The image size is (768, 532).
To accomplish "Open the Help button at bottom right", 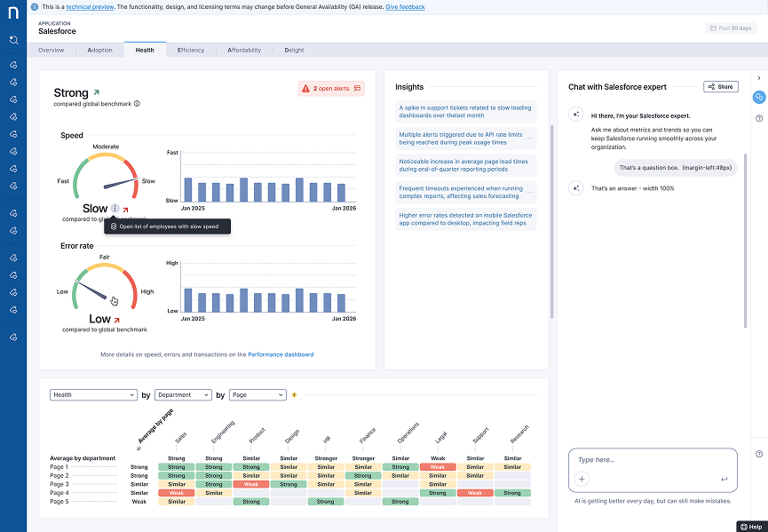I will pos(751,527).
